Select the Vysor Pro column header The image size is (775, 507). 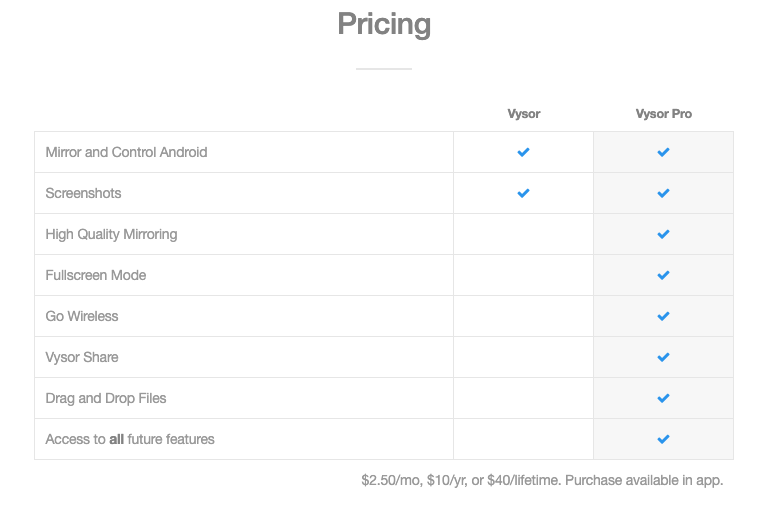coord(663,114)
